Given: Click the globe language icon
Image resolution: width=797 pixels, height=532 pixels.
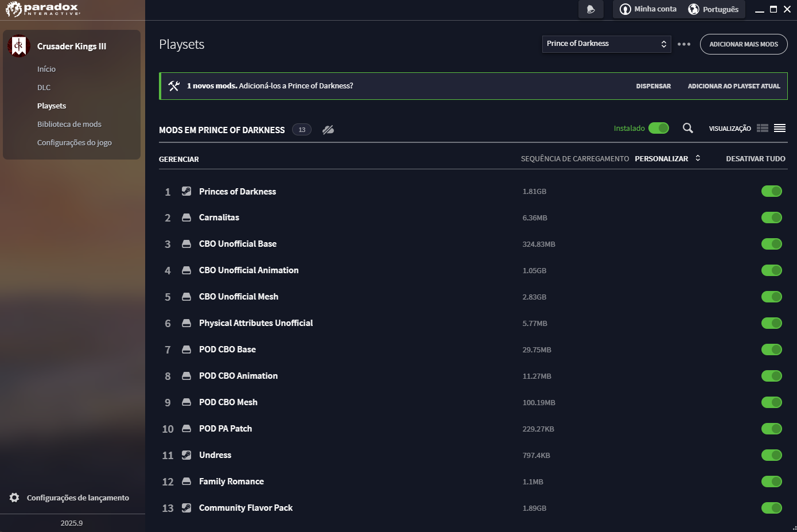Looking at the screenshot, I should [694, 9].
